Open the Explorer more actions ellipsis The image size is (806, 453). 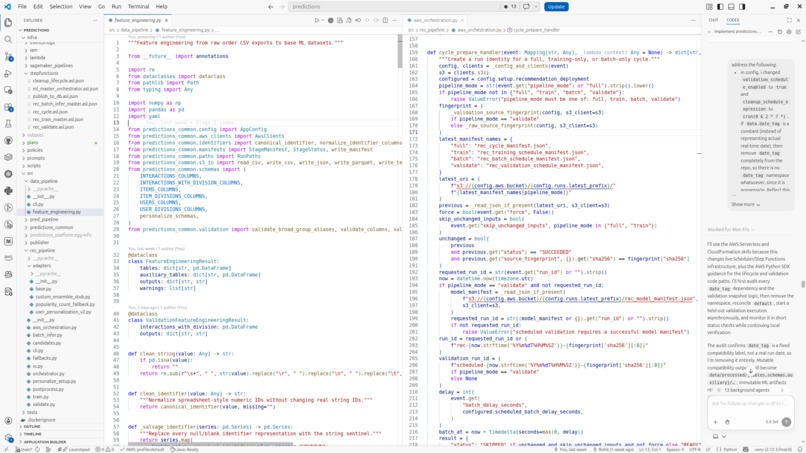[95, 20]
